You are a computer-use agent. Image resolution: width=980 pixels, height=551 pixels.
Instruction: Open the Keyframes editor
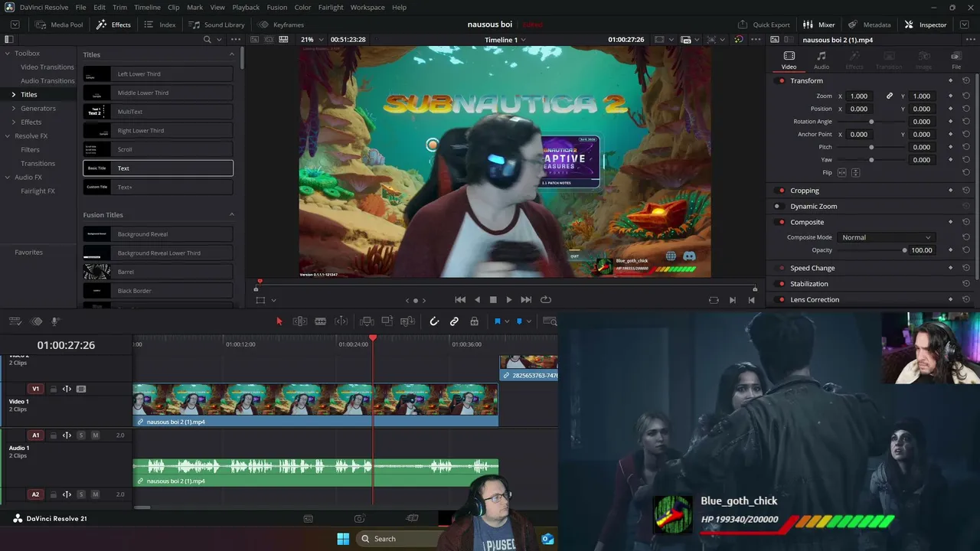point(281,24)
